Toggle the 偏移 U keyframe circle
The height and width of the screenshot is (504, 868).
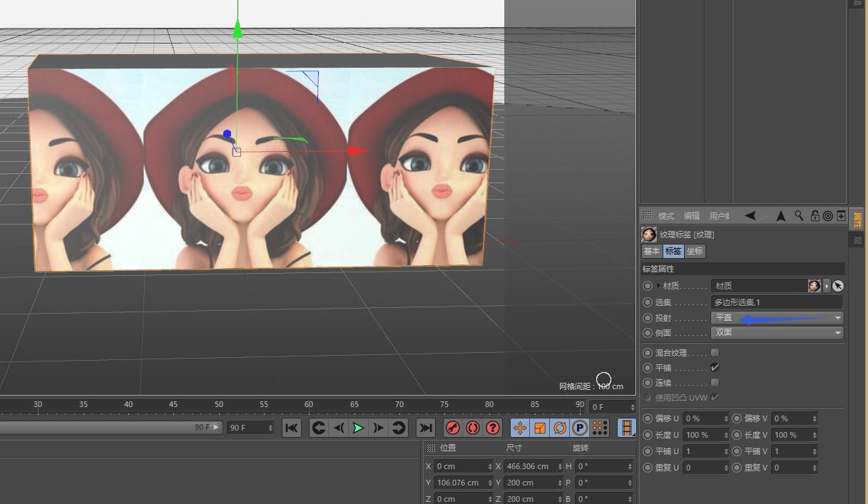pyautogui.click(x=648, y=418)
